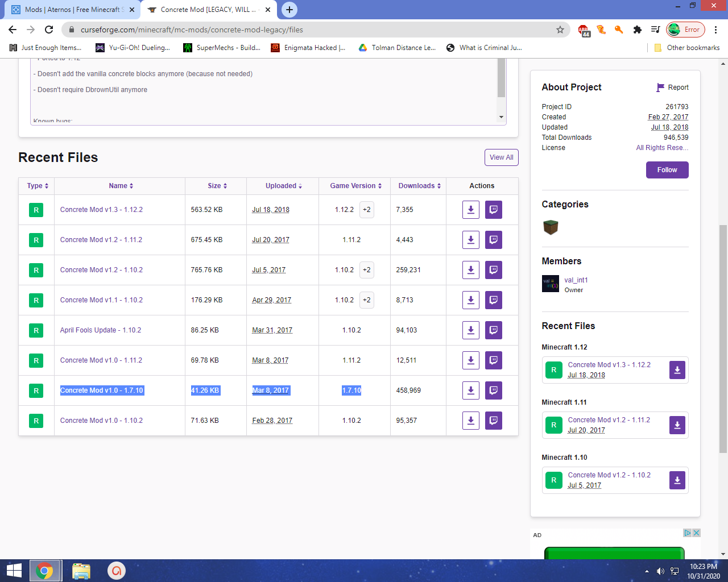This screenshot has height=582, width=728.
Task: Install April Fools Update via Twitch
Action: coord(494,330)
